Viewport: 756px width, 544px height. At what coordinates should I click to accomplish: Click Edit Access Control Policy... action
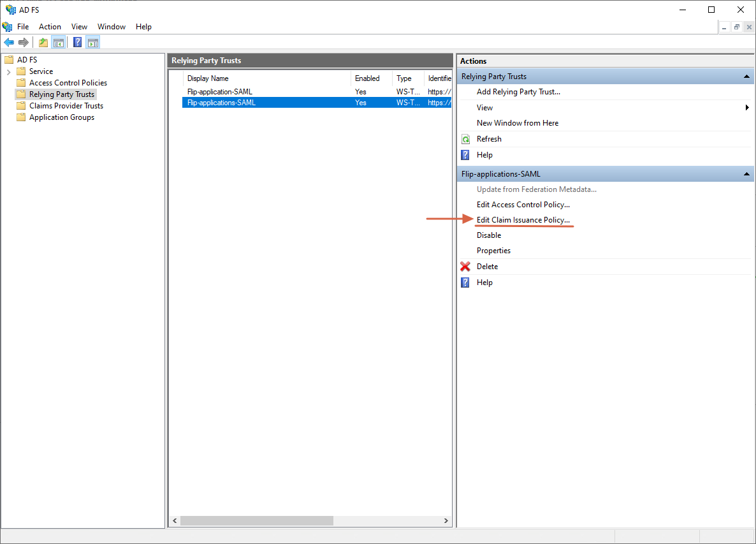click(x=523, y=205)
